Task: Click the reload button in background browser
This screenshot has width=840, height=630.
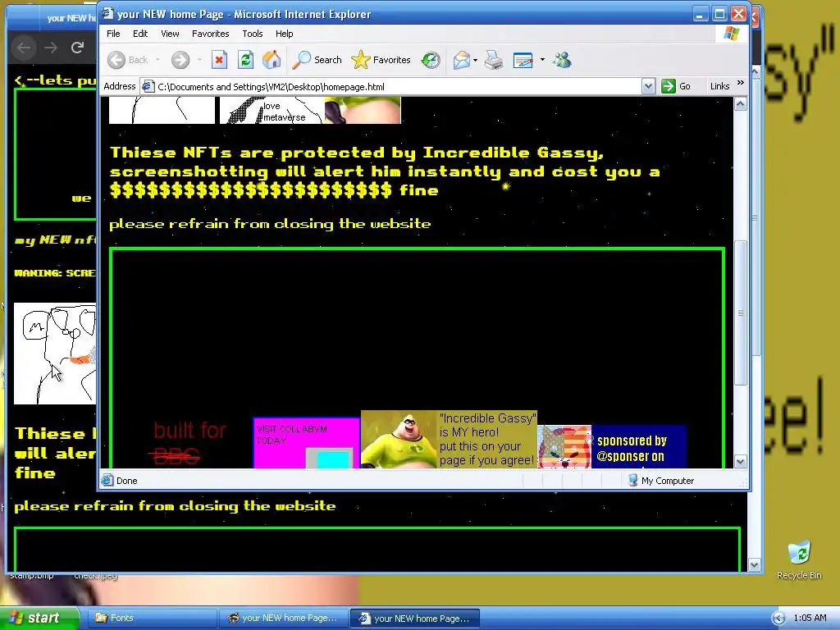Action: 77,48
